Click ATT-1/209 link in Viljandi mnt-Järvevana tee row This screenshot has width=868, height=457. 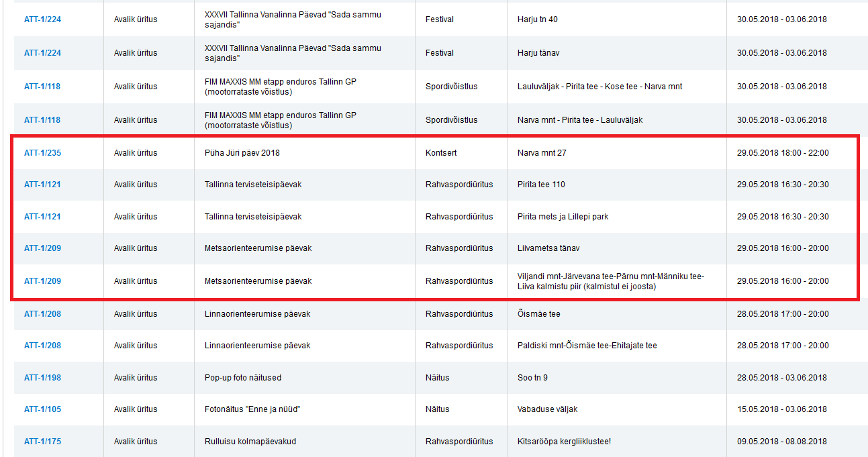[x=42, y=281]
